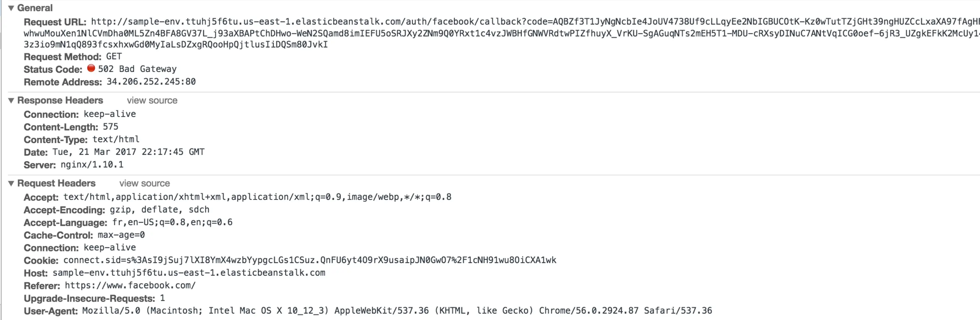View source of Request Headers

tap(145, 183)
